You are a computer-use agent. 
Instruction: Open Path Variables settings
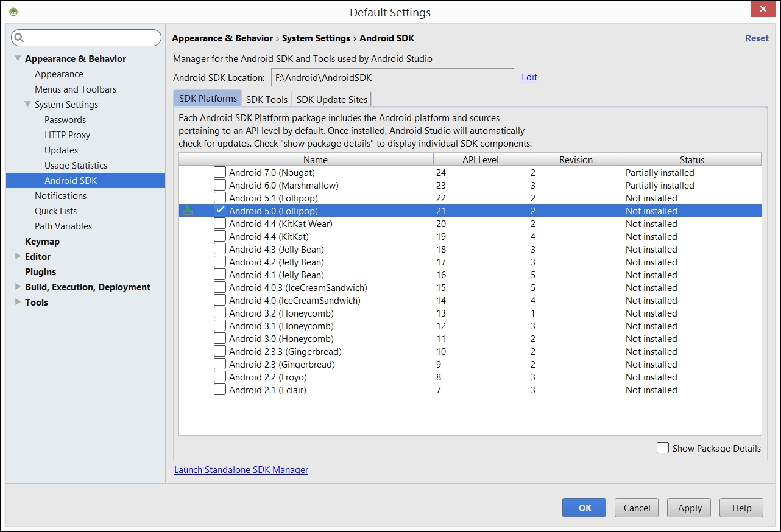(63, 226)
